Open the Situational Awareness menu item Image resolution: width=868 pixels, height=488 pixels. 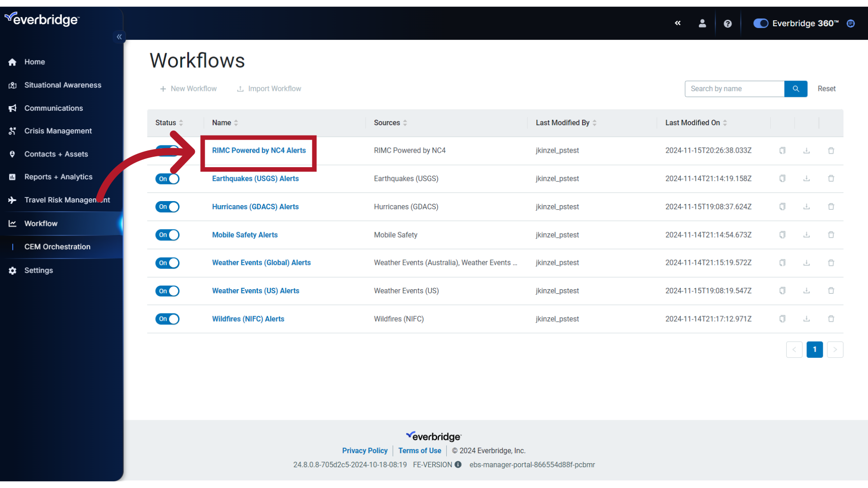coord(62,84)
